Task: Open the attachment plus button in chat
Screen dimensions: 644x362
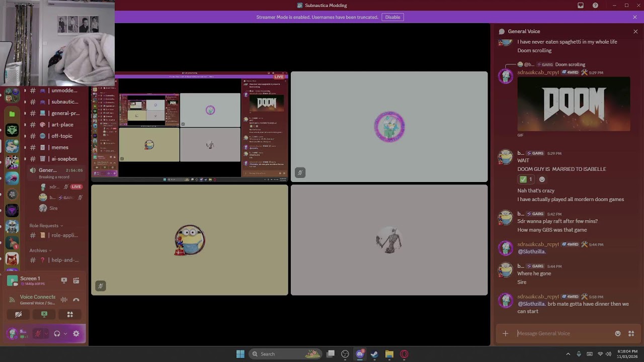Action: [505, 333]
